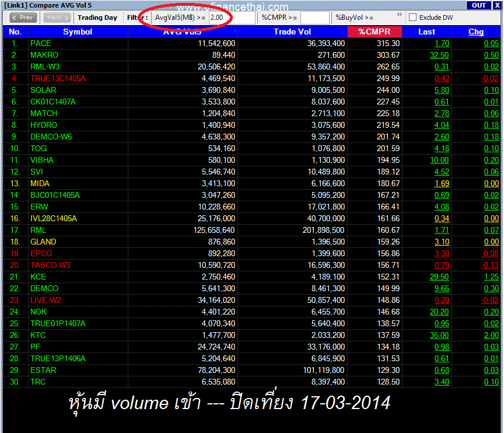Click RML trade volume 201,898,500
The height and width of the screenshot is (433, 504).
click(x=323, y=230)
